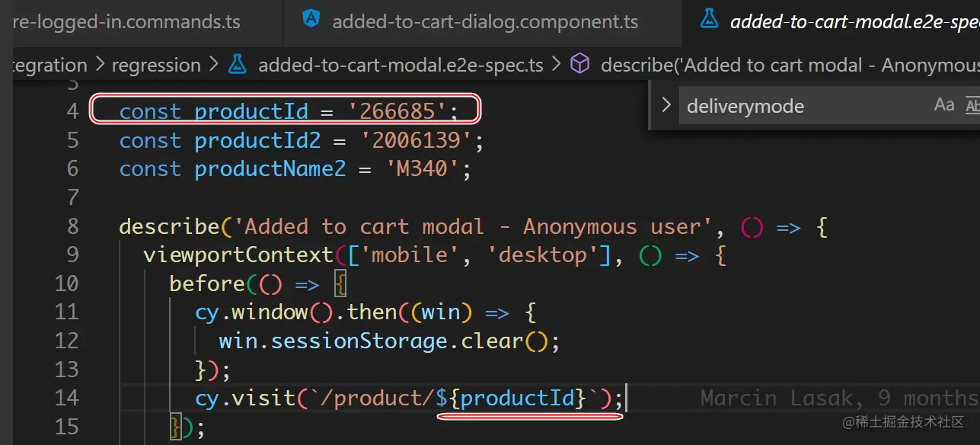
Task: Click the '2006139' string value
Action: click(x=417, y=141)
